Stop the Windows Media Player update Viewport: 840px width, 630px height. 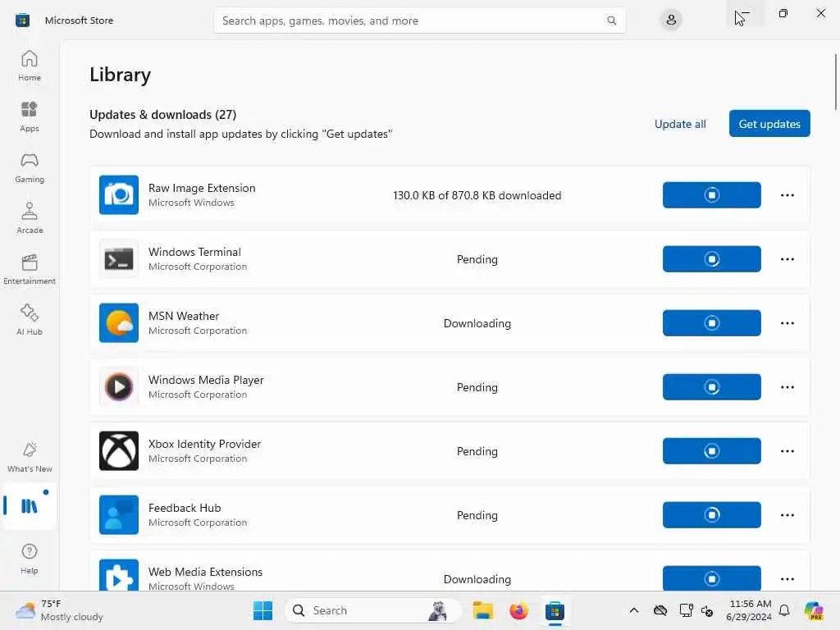pos(711,387)
